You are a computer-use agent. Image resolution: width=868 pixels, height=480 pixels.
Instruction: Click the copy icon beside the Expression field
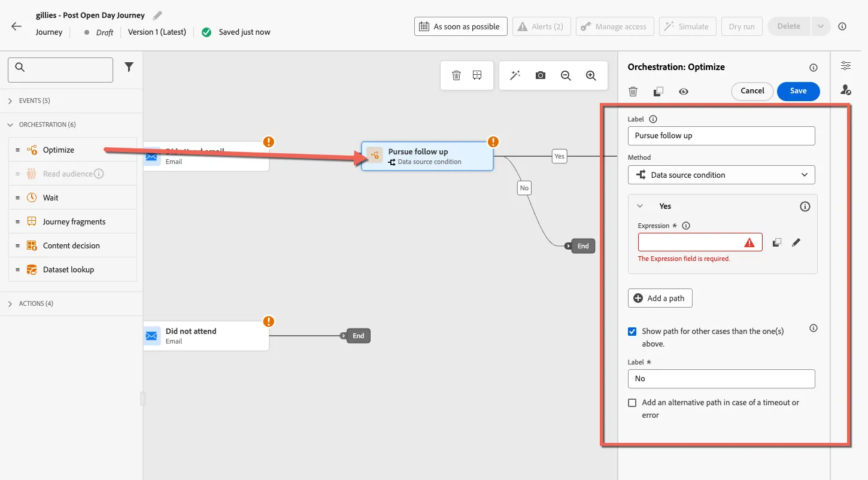(x=776, y=242)
